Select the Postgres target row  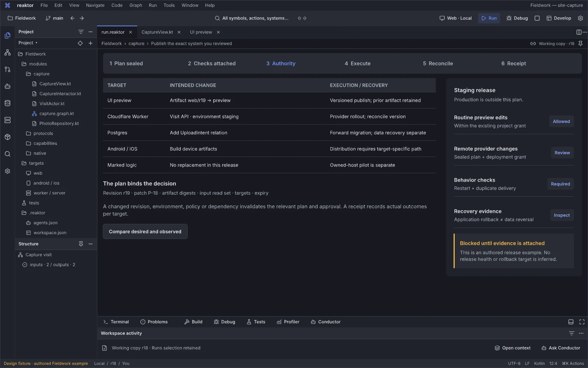(269, 133)
